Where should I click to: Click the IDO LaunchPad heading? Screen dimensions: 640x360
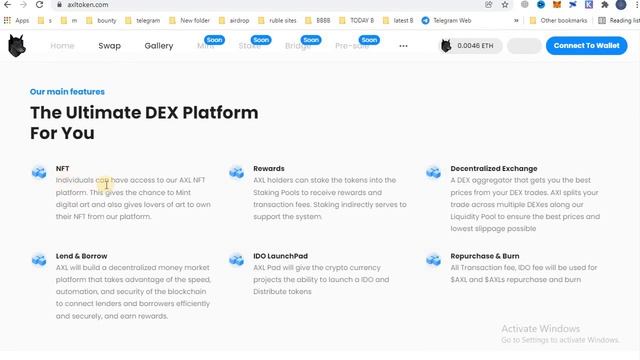[x=280, y=256]
